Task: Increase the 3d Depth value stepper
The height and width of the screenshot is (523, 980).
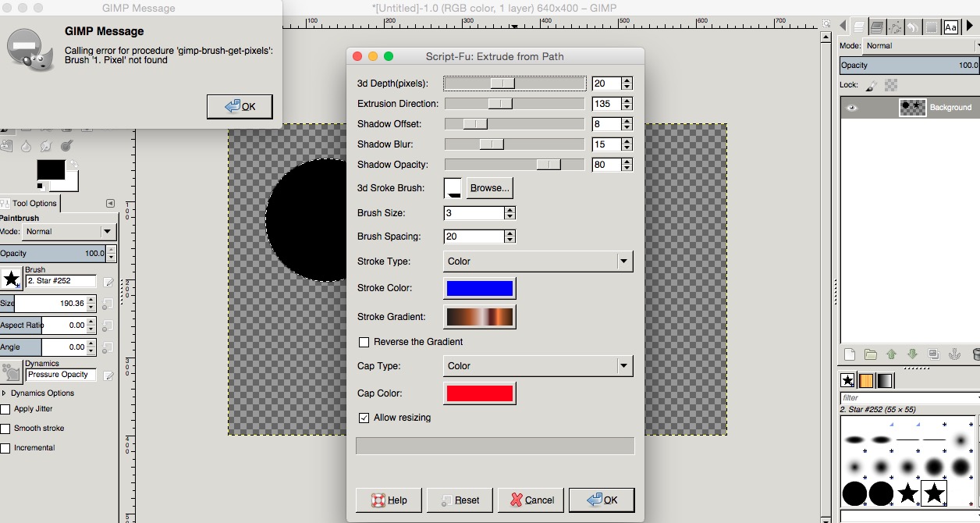Action: pos(627,80)
